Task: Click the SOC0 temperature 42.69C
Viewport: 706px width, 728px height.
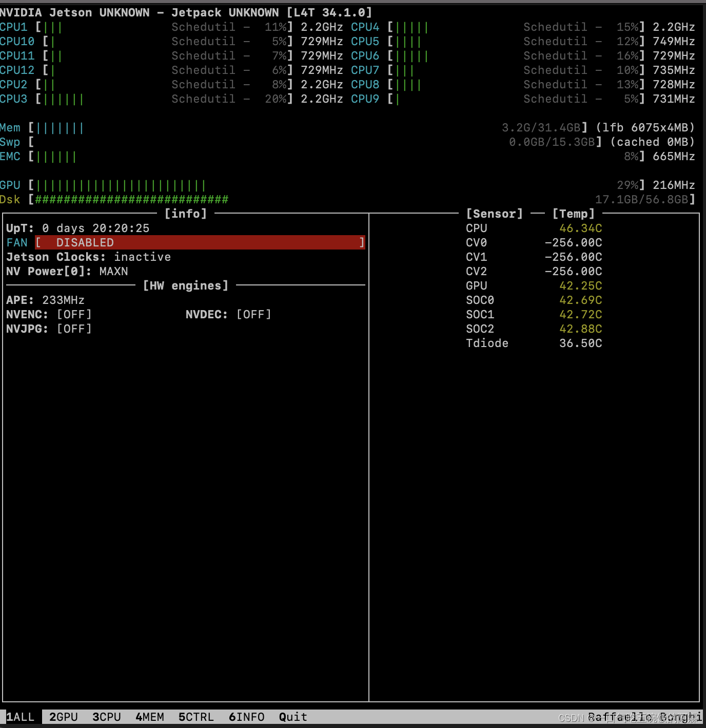Action: 581,300
